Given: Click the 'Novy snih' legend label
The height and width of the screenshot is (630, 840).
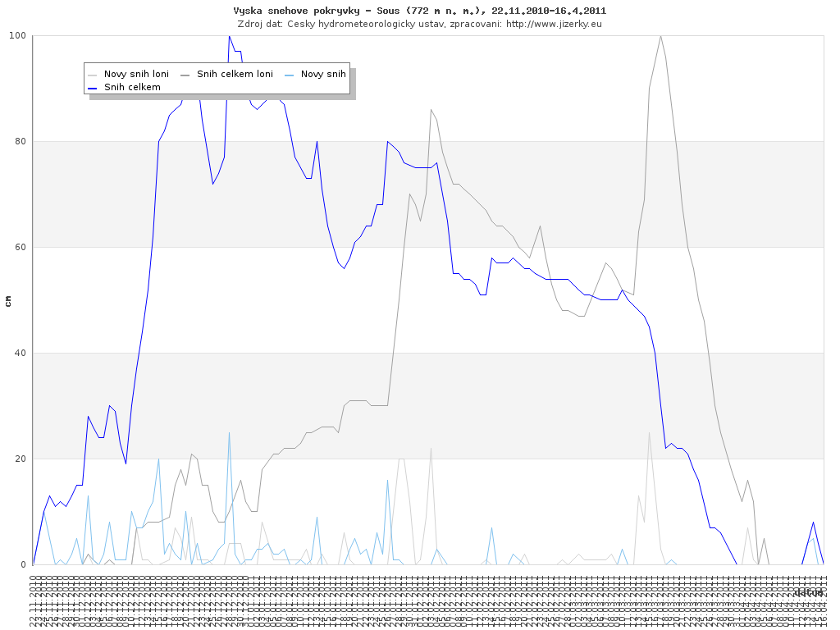Looking at the screenshot, I should (323, 74).
